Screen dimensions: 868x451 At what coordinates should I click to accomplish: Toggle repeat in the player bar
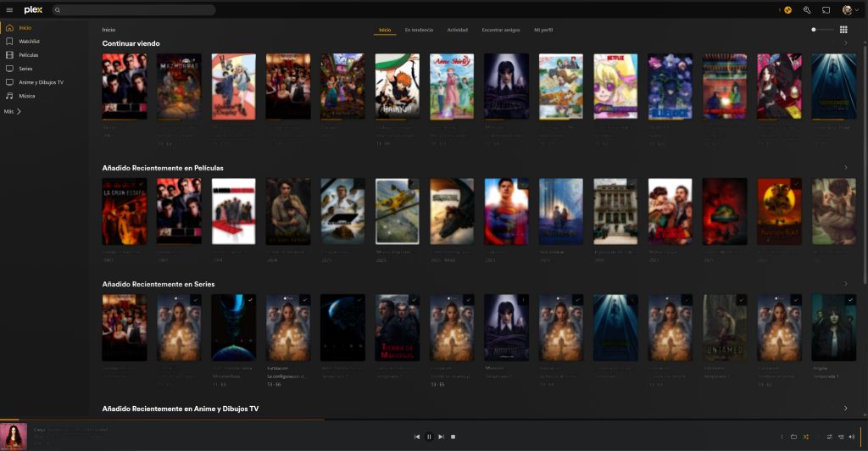point(793,437)
